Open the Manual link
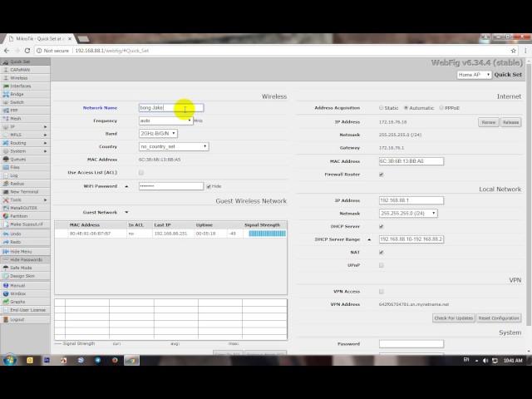The image size is (532, 399). 17,286
